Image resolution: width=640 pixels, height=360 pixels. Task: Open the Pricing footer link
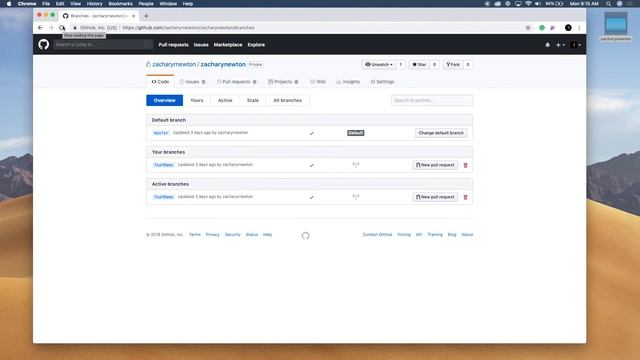(404, 235)
